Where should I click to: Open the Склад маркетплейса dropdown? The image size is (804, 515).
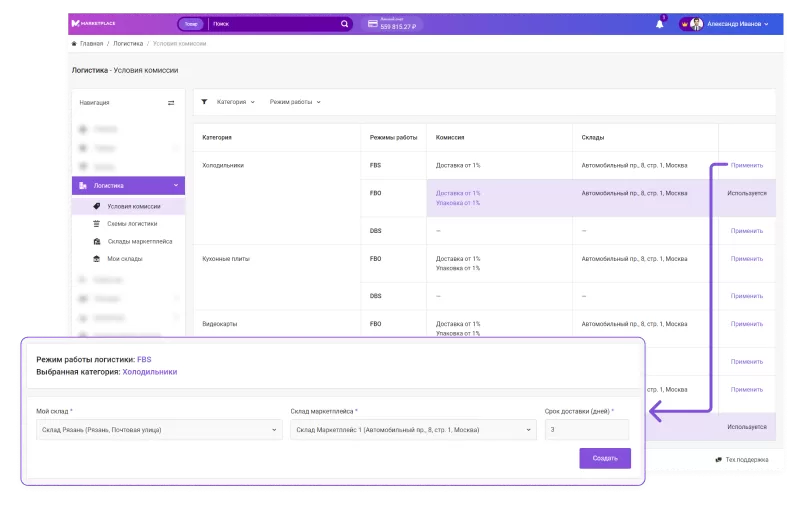click(413, 430)
